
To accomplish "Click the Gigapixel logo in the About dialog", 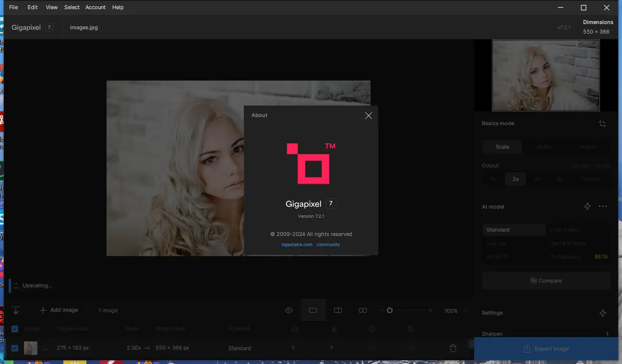I will coord(311,163).
